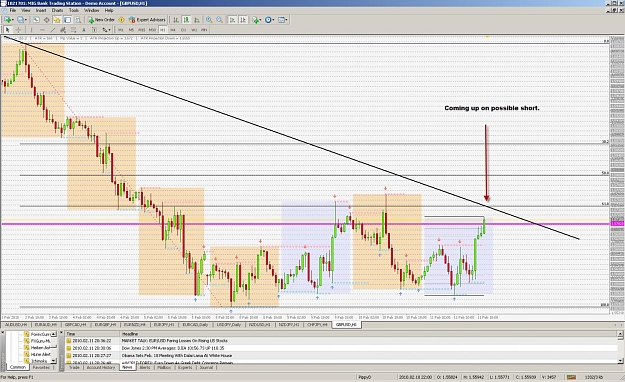Expand the New Chart dropdown arrow

pyautogui.click(x=13, y=20)
